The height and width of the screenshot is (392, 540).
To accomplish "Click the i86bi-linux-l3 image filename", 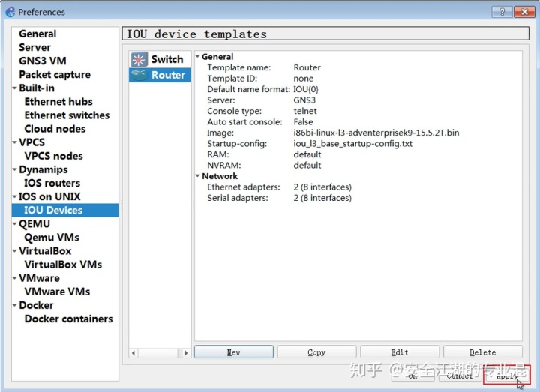I will click(x=376, y=133).
